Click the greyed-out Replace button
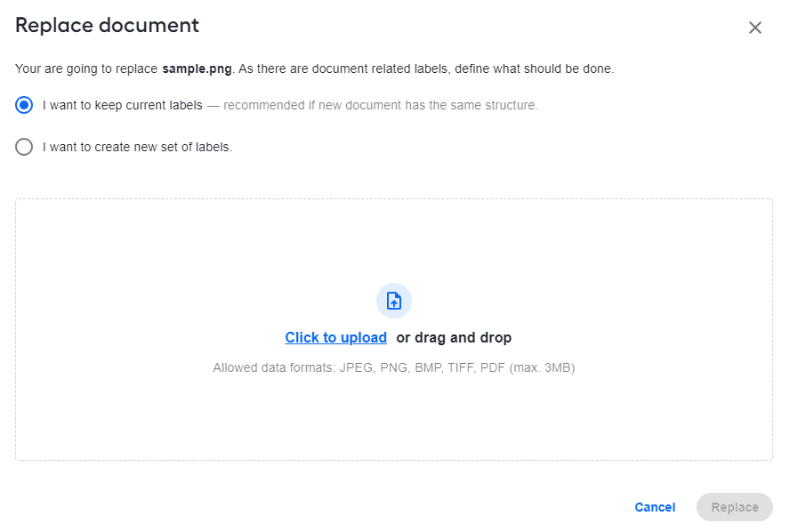The width and height of the screenshot is (790, 532). click(735, 507)
